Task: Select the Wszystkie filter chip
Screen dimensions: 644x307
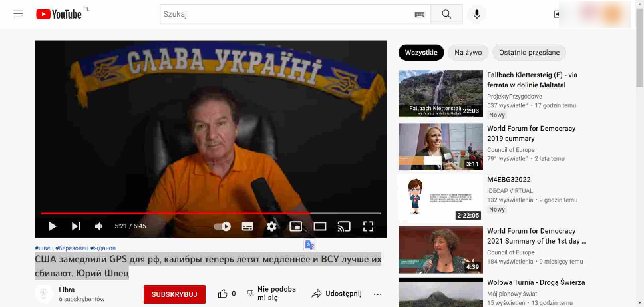Action: [x=421, y=53]
